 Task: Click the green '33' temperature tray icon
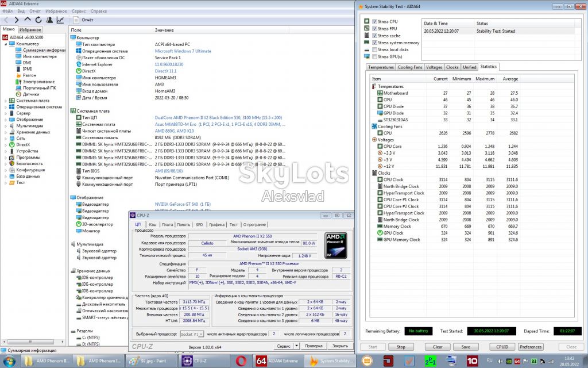[534, 361]
